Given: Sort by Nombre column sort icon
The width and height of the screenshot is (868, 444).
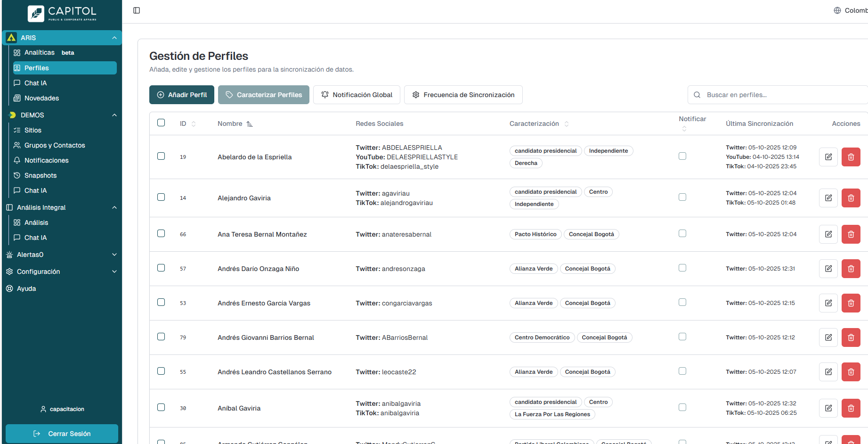Looking at the screenshot, I should pos(250,124).
